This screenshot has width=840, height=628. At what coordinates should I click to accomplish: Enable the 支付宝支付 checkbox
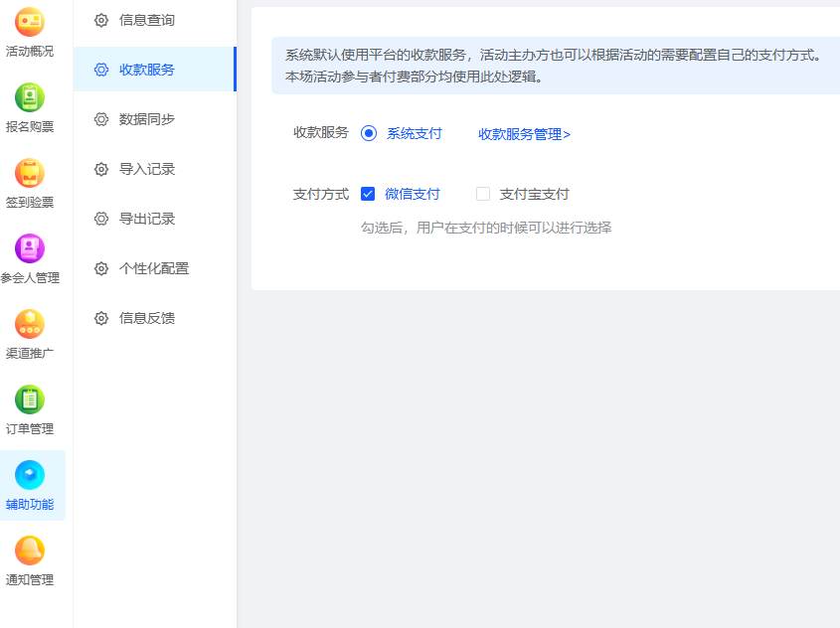click(x=483, y=194)
